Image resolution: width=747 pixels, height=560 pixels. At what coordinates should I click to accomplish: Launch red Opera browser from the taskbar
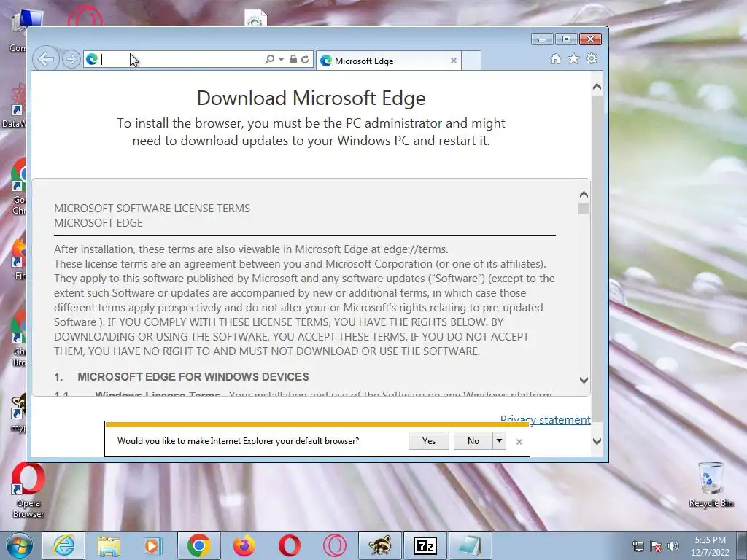coord(289,545)
